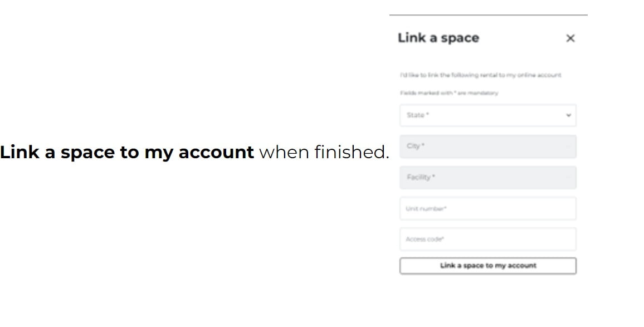Open the State selection field

click(x=487, y=115)
